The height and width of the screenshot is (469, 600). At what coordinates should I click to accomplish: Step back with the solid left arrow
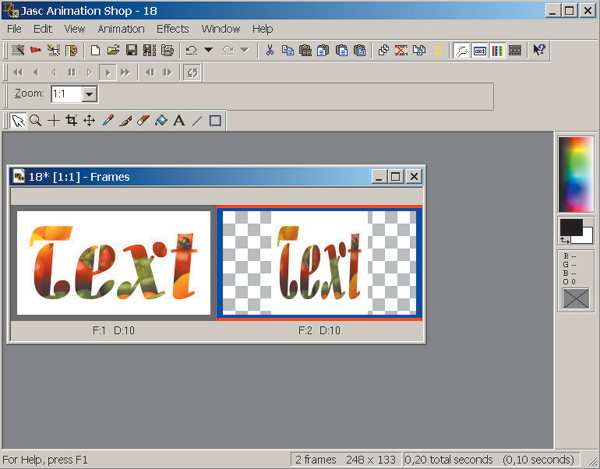click(x=36, y=72)
